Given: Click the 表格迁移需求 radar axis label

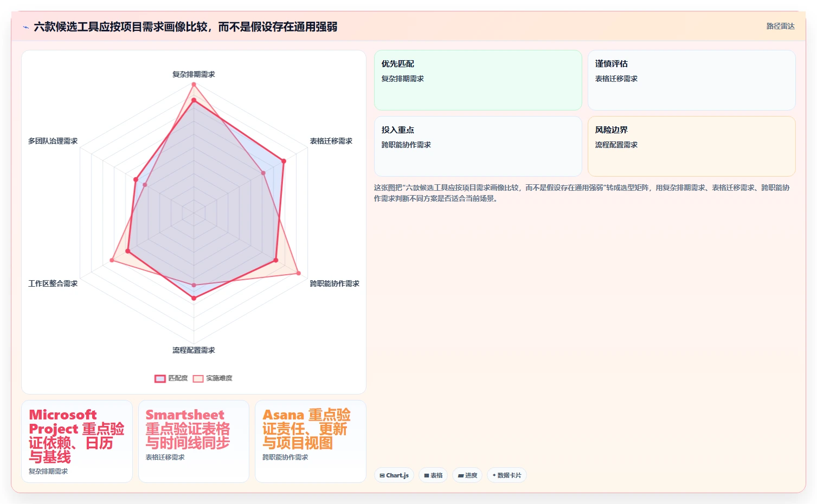Looking at the screenshot, I should pos(331,141).
